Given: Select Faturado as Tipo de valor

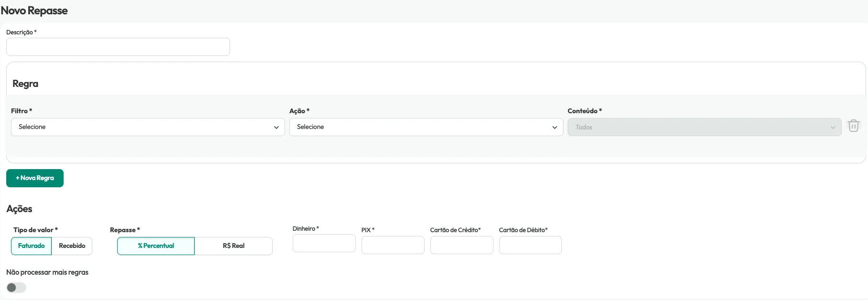Looking at the screenshot, I should tap(32, 246).
